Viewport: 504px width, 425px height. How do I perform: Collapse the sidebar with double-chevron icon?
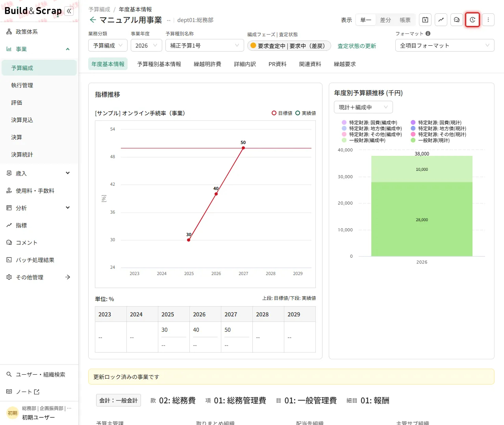tap(69, 11)
